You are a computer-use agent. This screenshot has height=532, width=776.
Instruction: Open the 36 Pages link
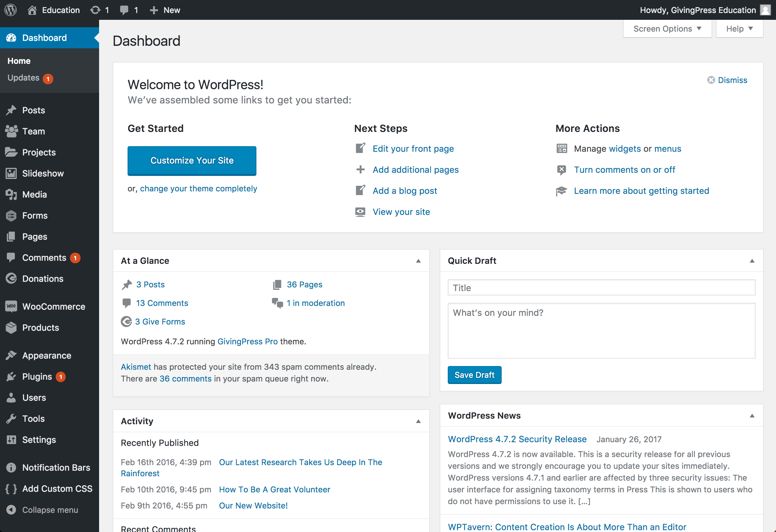pos(304,285)
